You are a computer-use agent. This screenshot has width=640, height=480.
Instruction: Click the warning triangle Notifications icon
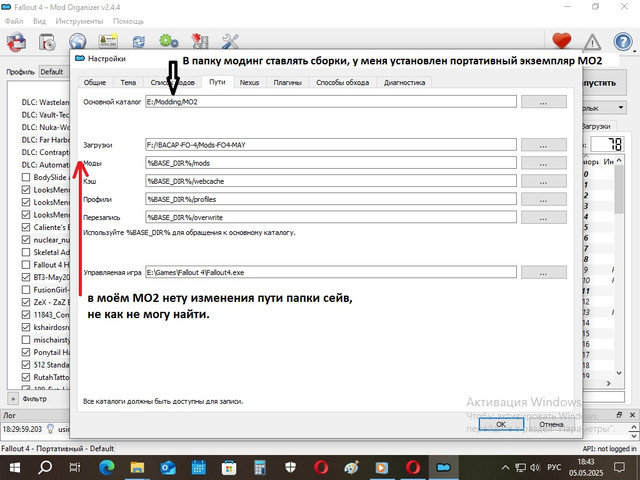592,42
